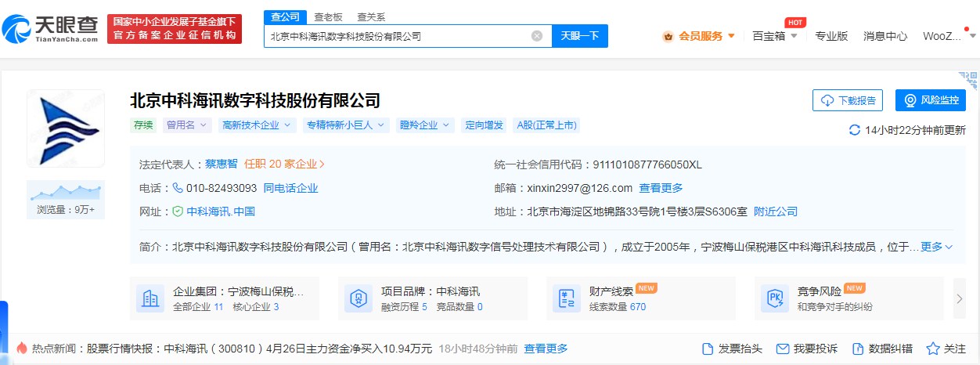The image size is (980, 365).
Task: Click the 风险监控 button
Action: pos(931,100)
